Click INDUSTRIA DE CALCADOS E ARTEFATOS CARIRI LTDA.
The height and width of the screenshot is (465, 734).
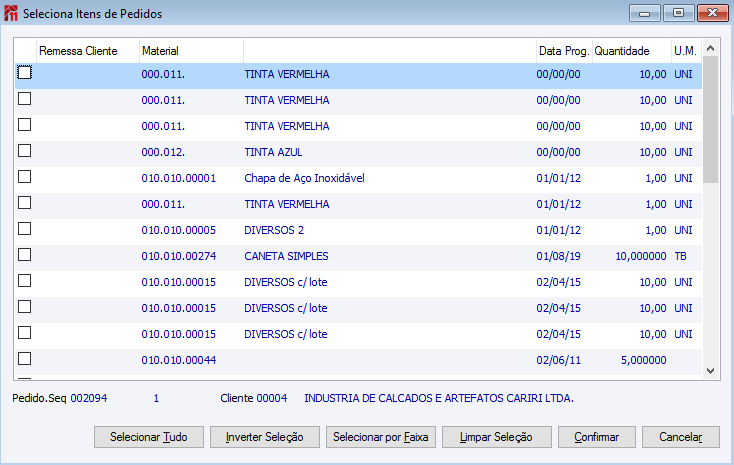[x=439, y=399]
